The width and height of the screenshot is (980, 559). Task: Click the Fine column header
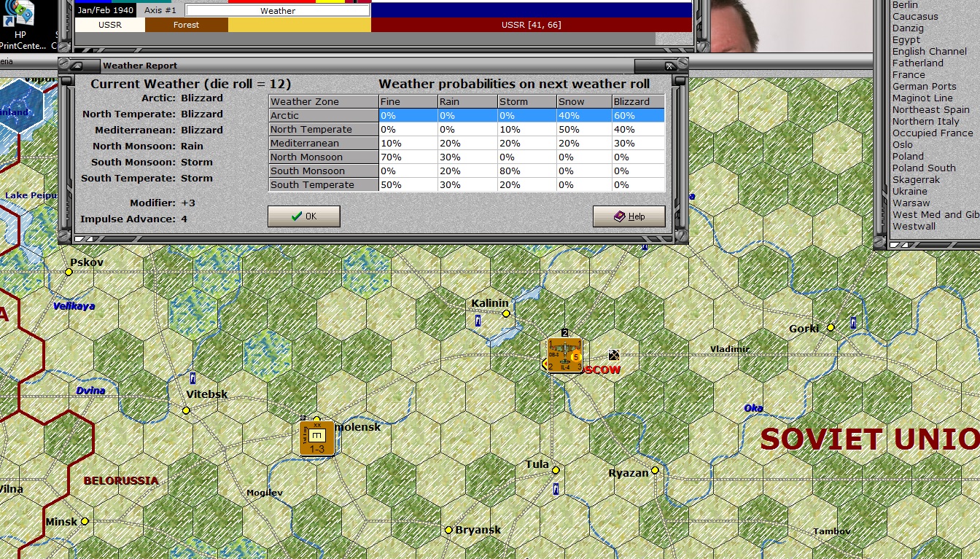(408, 101)
